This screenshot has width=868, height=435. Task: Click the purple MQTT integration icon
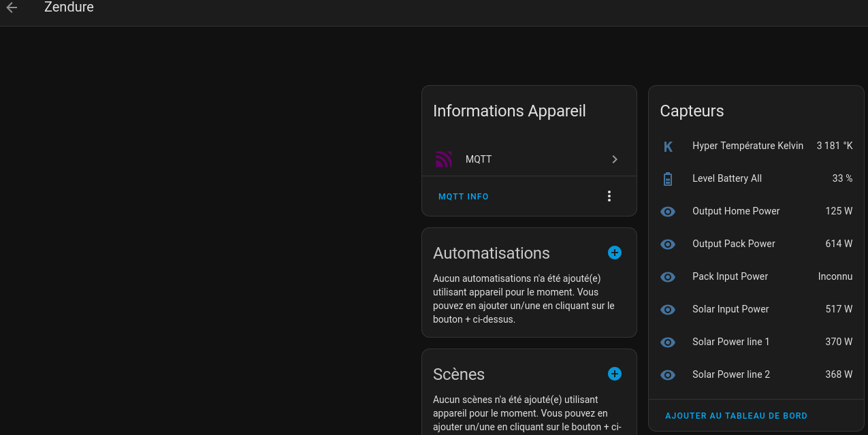444,159
